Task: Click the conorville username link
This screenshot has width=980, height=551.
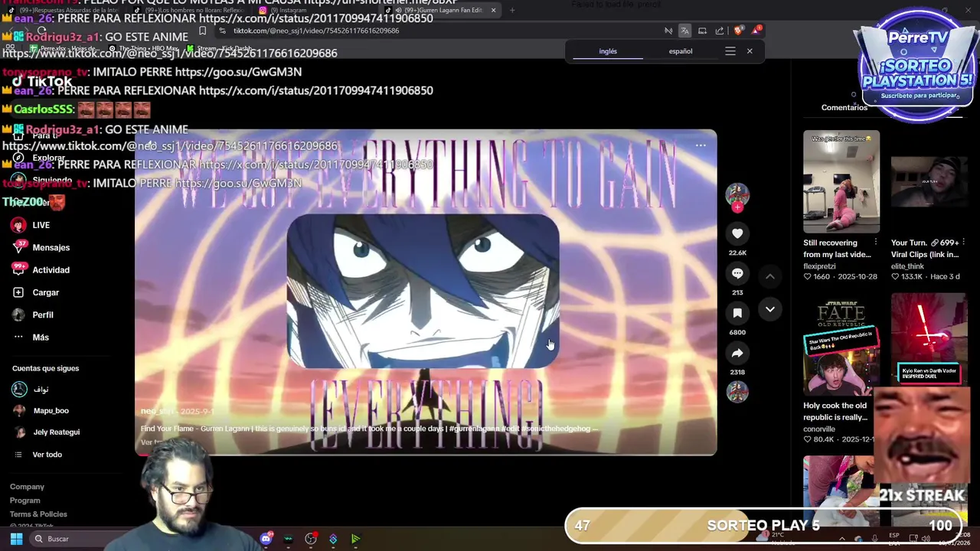Action: click(x=819, y=429)
